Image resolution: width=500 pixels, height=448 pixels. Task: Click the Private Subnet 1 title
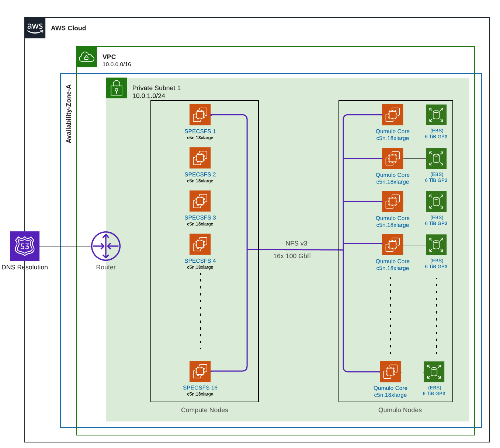coord(156,88)
